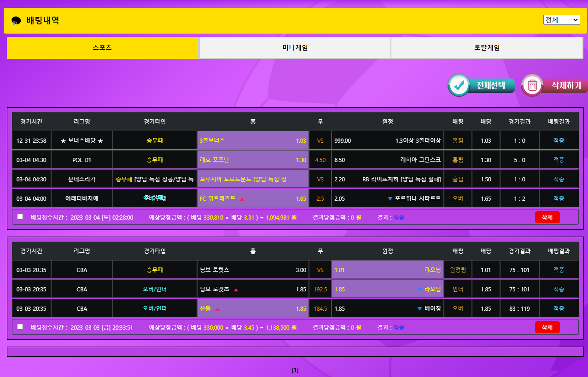Click blue down arrow beside 포르튀나 시타르트
Viewport: 588px width, 377px height.
(x=390, y=199)
